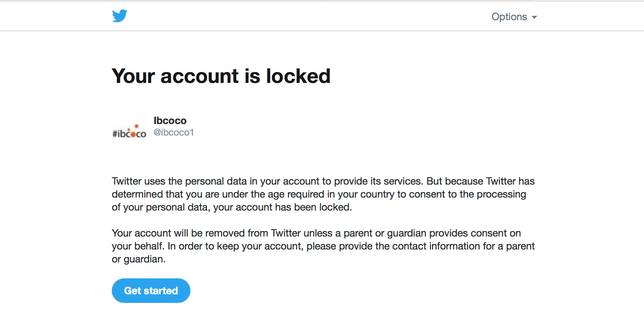Click the word 'Options' in the header
This screenshot has width=644, height=331.
tap(509, 17)
